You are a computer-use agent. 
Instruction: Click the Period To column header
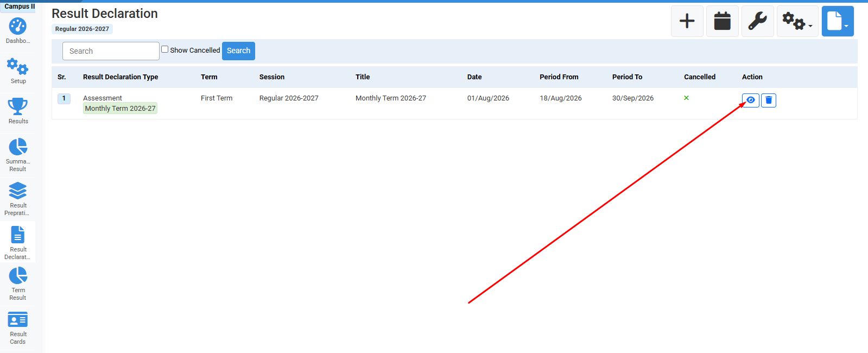(627, 77)
